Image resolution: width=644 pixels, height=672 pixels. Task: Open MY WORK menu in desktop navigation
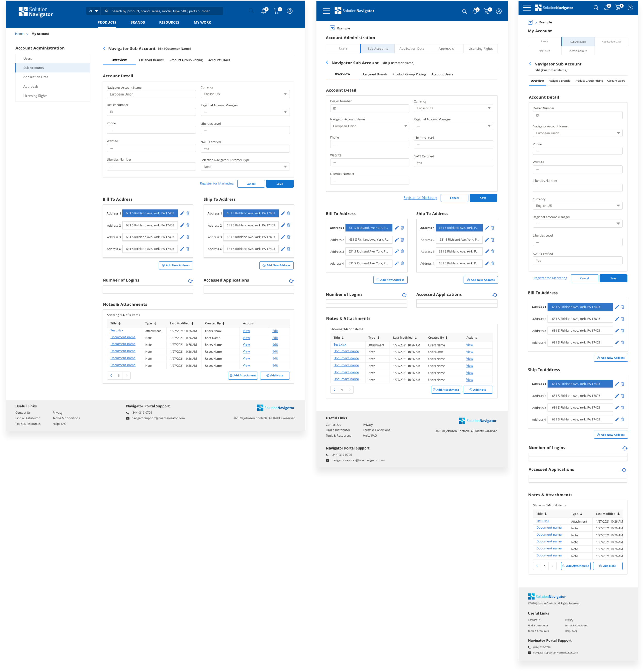tap(202, 22)
